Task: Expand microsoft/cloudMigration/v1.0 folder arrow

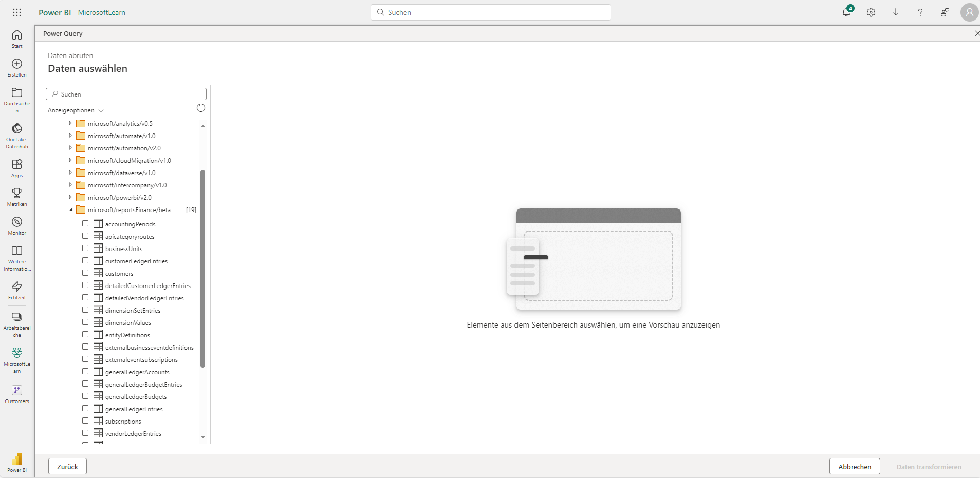Action: [70, 160]
